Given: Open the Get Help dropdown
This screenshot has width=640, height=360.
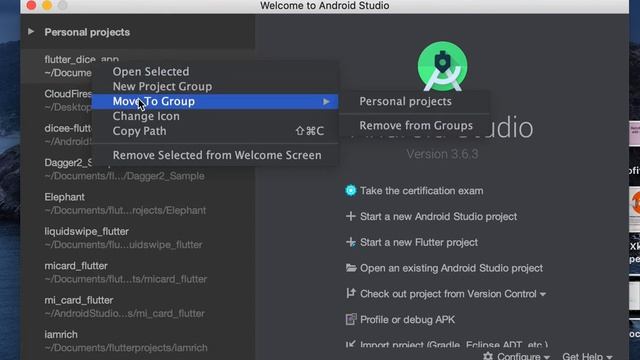Looking at the screenshot, I should click(x=587, y=356).
